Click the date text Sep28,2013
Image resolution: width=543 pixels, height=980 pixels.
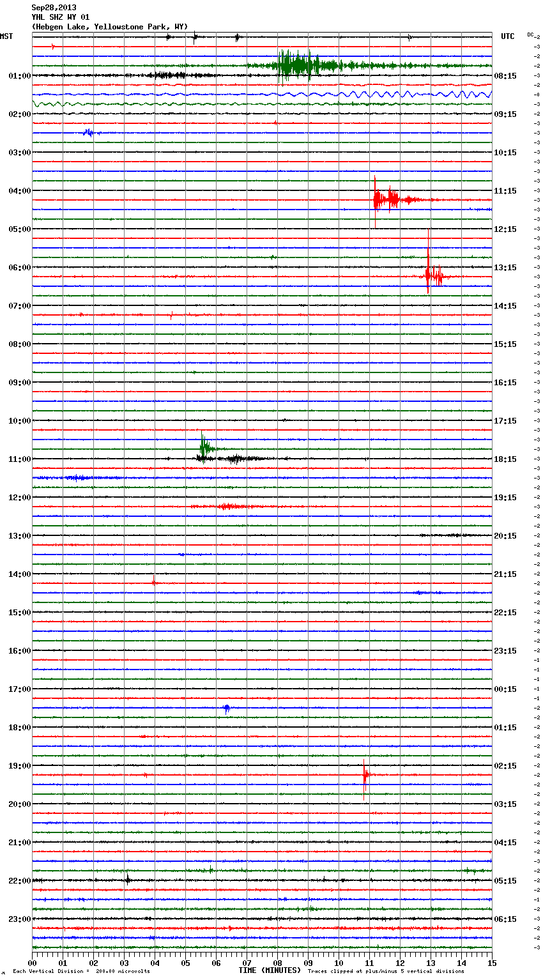point(54,8)
